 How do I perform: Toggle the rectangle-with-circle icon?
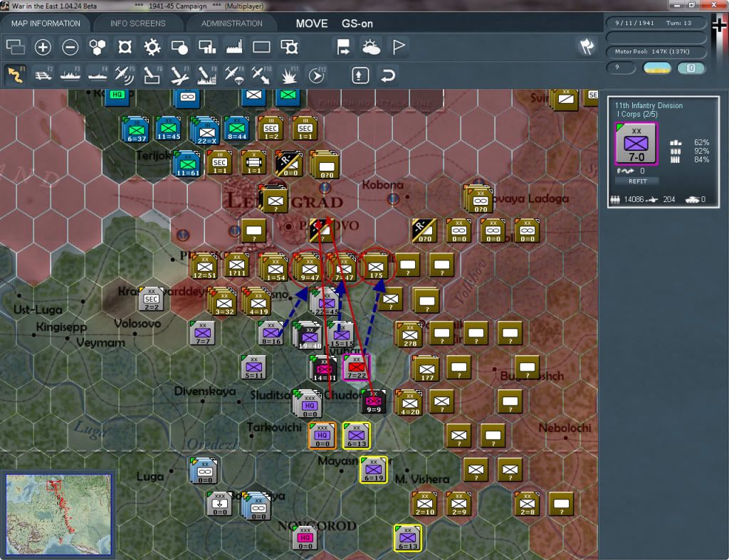(179, 47)
